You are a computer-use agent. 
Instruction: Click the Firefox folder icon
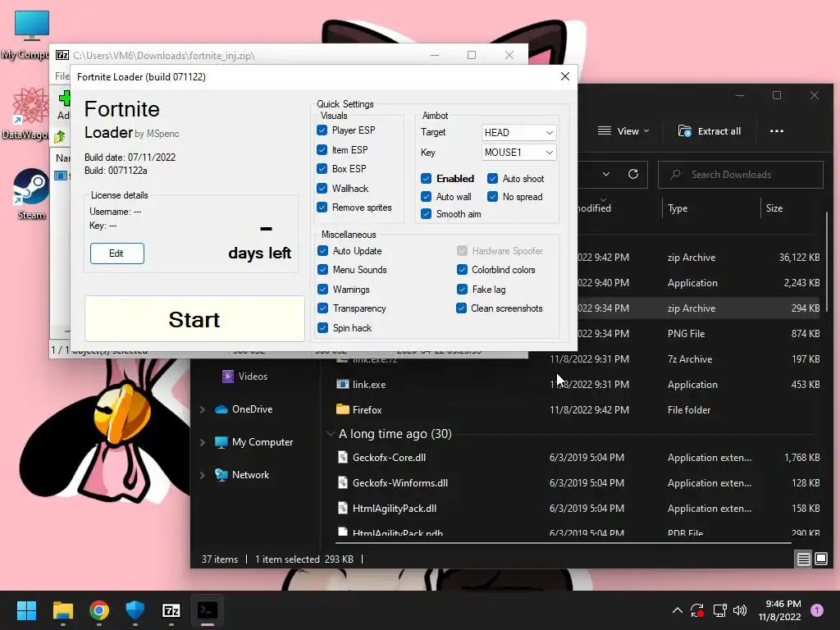343,409
